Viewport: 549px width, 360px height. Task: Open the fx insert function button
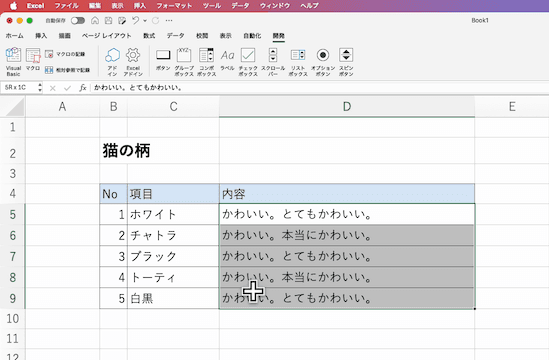83,88
